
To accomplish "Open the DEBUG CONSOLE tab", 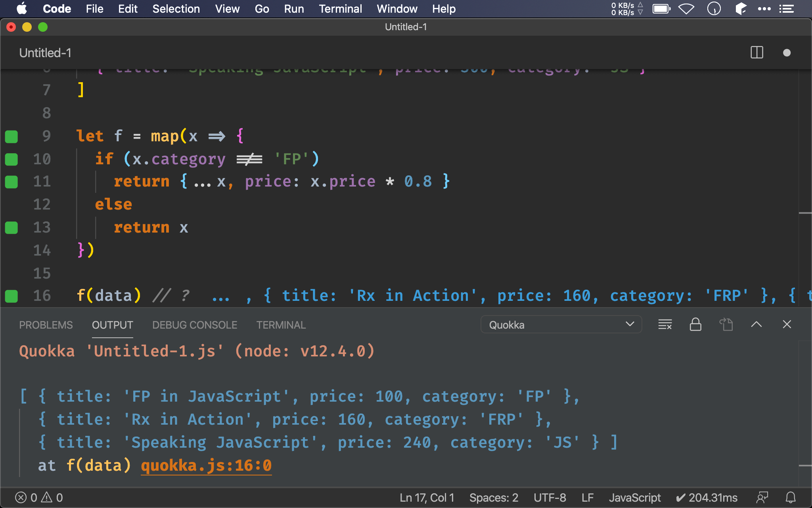I will [195, 325].
